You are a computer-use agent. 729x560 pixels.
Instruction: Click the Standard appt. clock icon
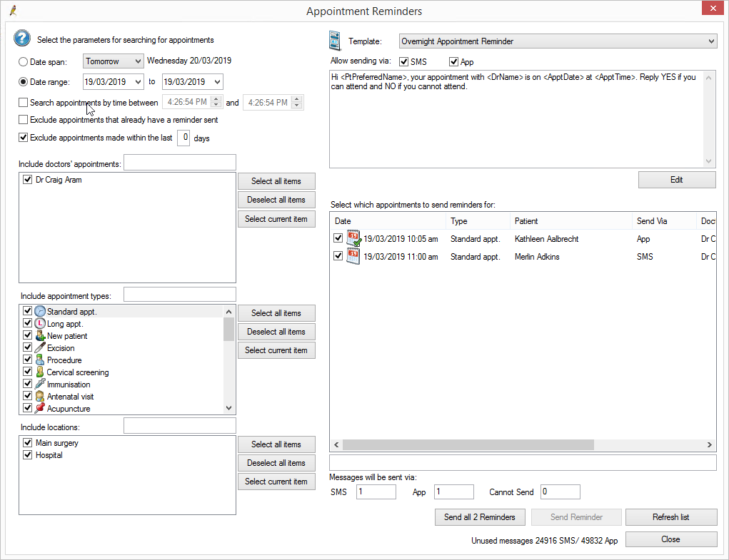coord(41,311)
